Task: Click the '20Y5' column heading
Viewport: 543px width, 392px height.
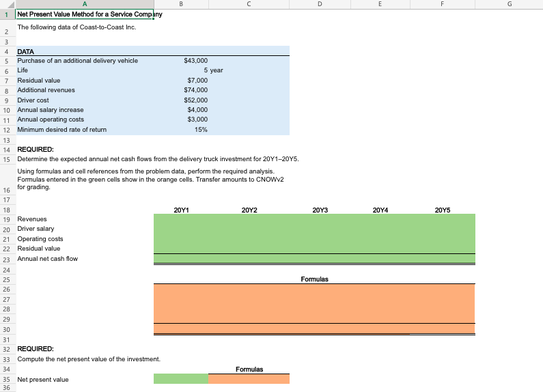Action: click(443, 210)
